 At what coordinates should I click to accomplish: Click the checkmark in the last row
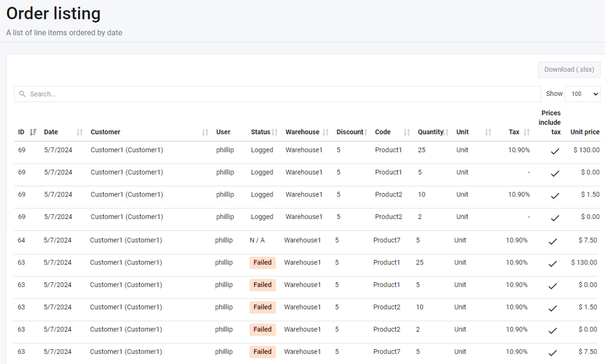coord(552,353)
